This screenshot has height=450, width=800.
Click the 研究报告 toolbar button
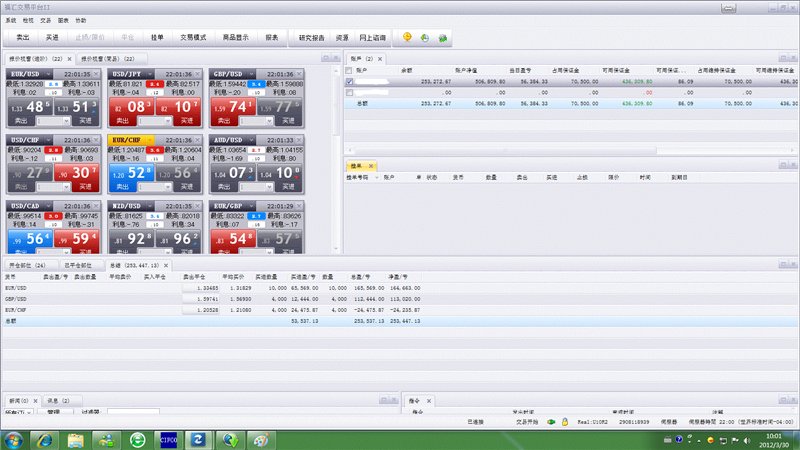click(312, 37)
